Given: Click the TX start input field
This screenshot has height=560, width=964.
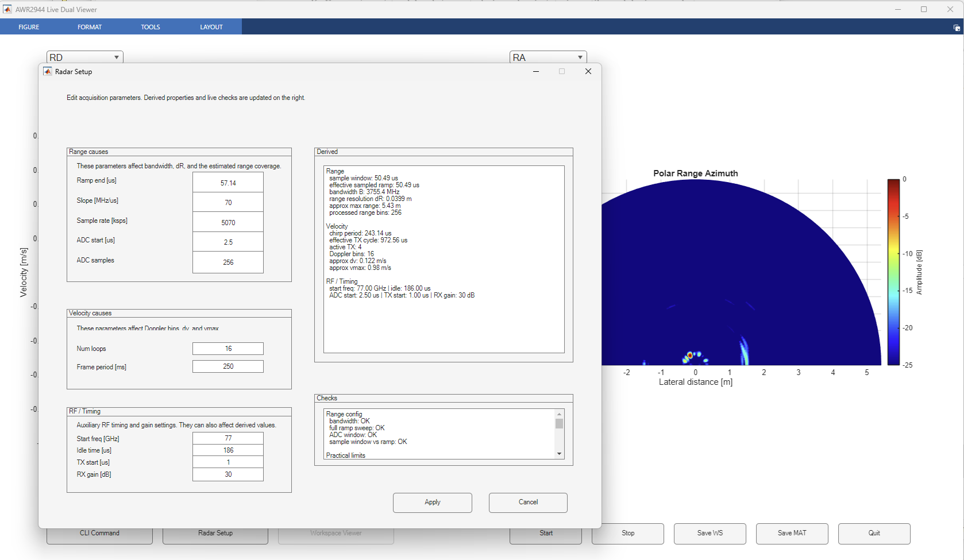Looking at the screenshot, I should click(x=228, y=462).
